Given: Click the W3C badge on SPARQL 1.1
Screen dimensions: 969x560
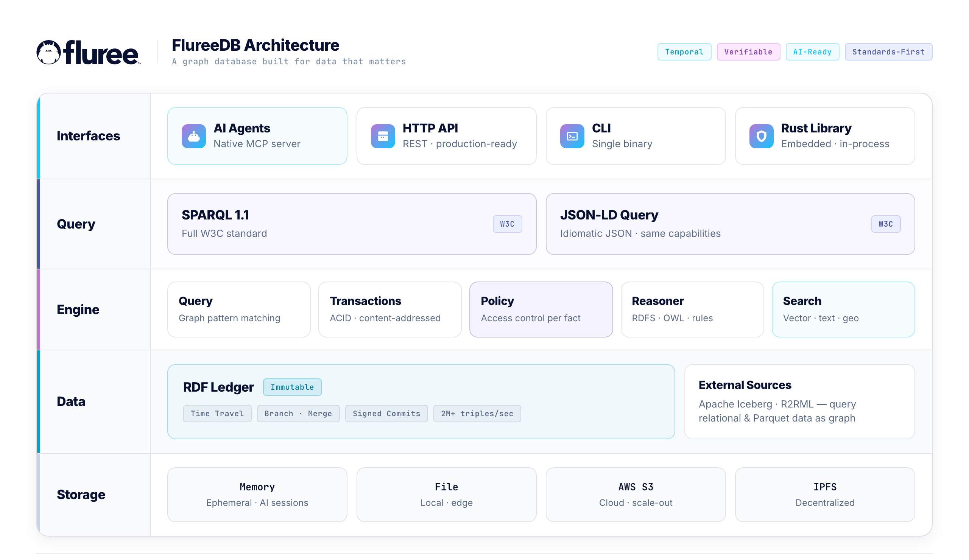Looking at the screenshot, I should click(507, 224).
